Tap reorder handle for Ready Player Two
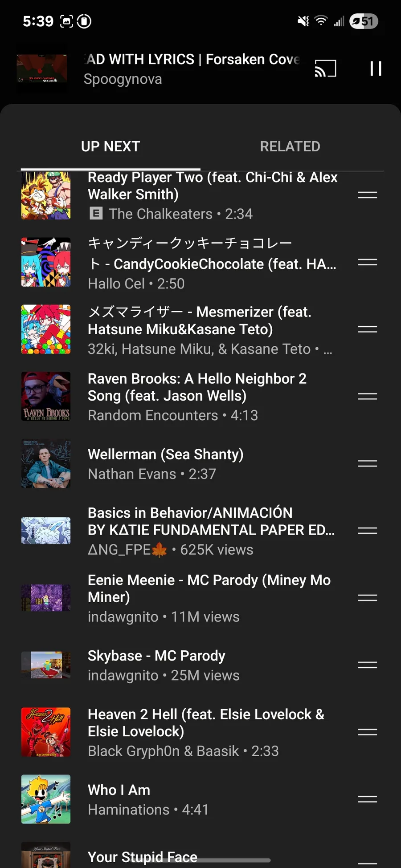The image size is (401, 868). [368, 195]
